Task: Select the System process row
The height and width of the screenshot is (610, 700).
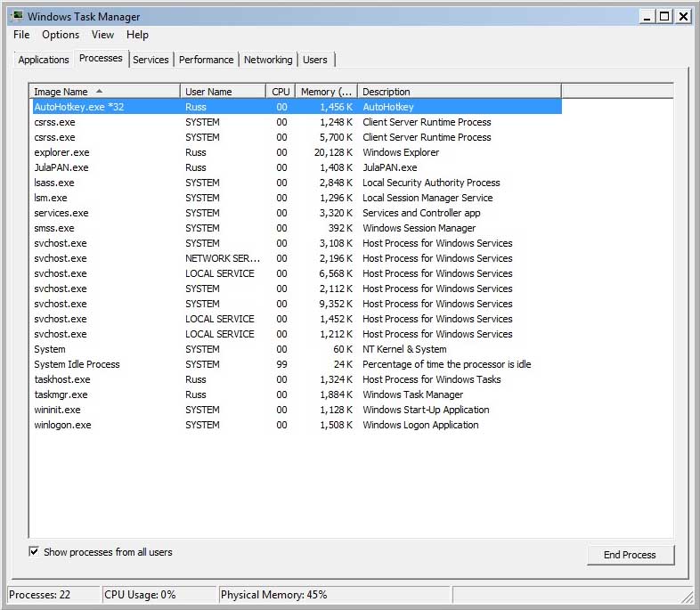Action: click(x=297, y=349)
